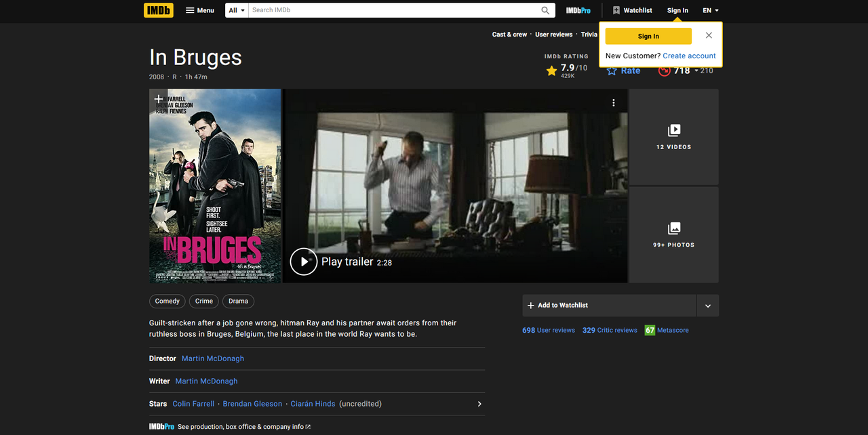Open Colin Farrell's page
This screenshot has width=868, height=435.
tap(193, 404)
